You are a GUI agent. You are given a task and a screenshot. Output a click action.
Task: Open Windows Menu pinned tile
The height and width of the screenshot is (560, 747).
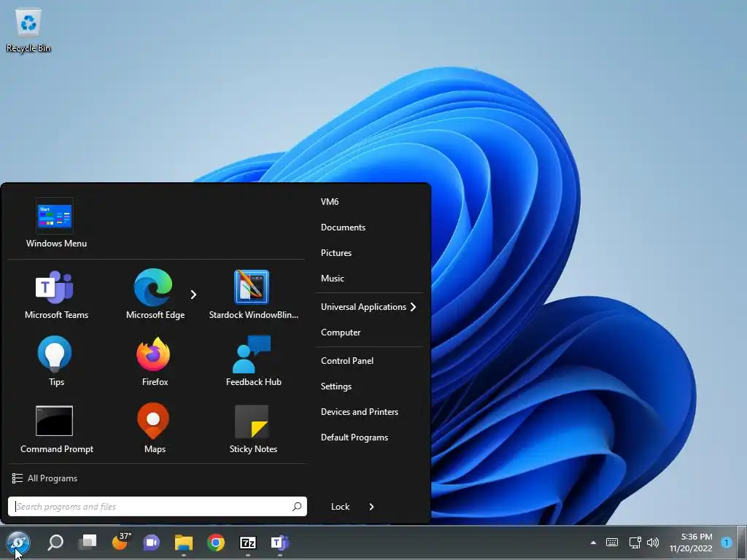click(56, 223)
